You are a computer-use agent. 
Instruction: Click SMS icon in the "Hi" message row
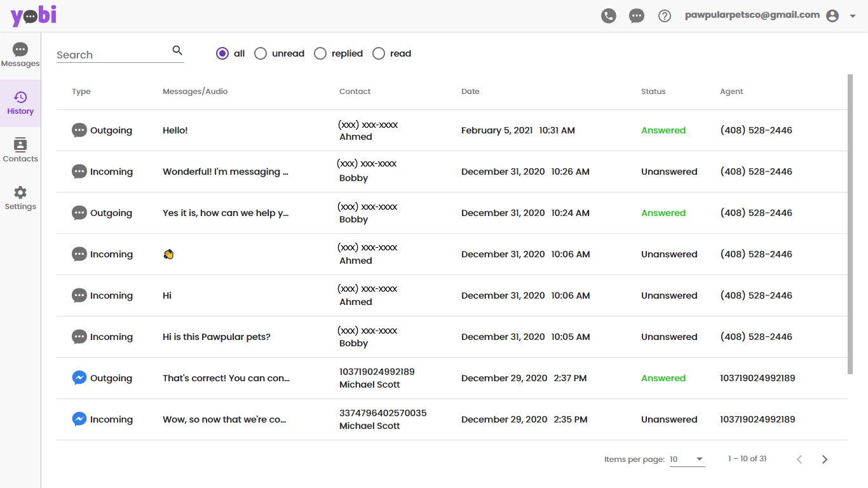(79, 295)
